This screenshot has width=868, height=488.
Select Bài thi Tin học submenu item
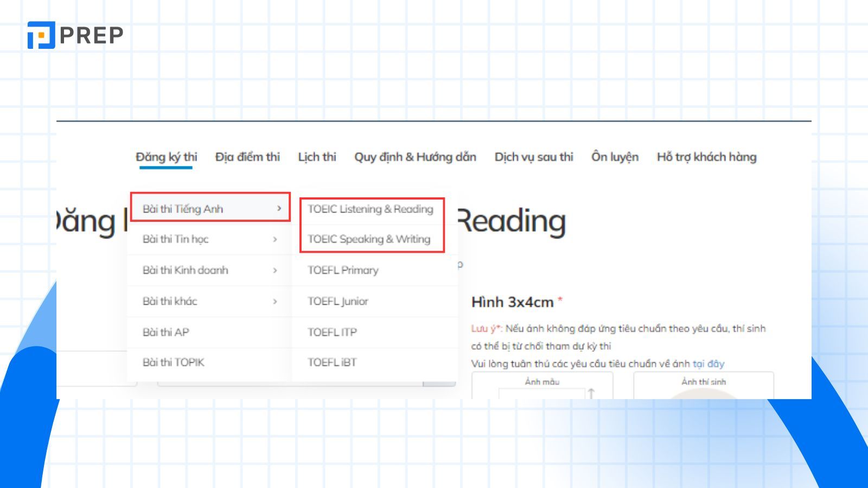click(210, 239)
